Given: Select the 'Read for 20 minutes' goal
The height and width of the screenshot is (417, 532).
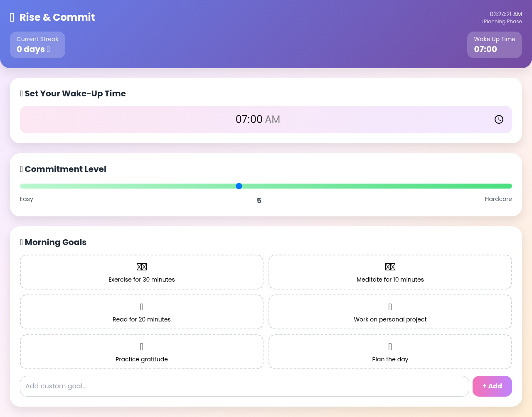Looking at the screenshot, I should pyautogui.click(x=141, y=312).
